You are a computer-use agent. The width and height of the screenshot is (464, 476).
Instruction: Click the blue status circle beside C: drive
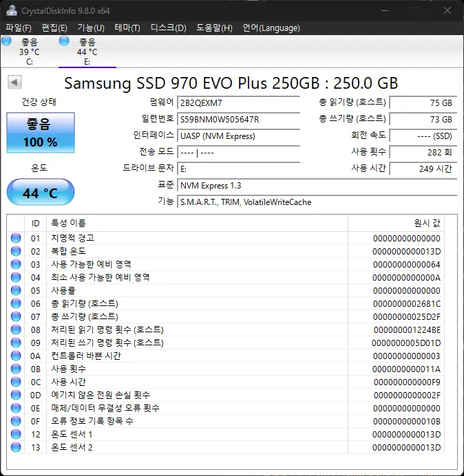[x=6, y=41]
